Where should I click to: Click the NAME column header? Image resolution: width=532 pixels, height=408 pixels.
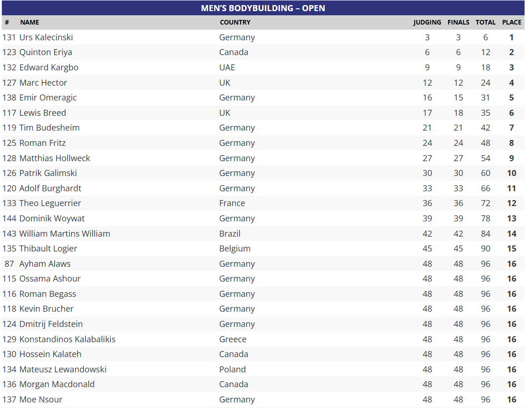point(30,22)
